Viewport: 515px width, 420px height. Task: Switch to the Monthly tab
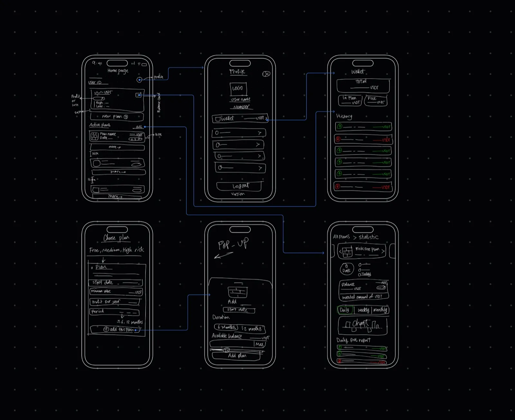tap(380, 310)
